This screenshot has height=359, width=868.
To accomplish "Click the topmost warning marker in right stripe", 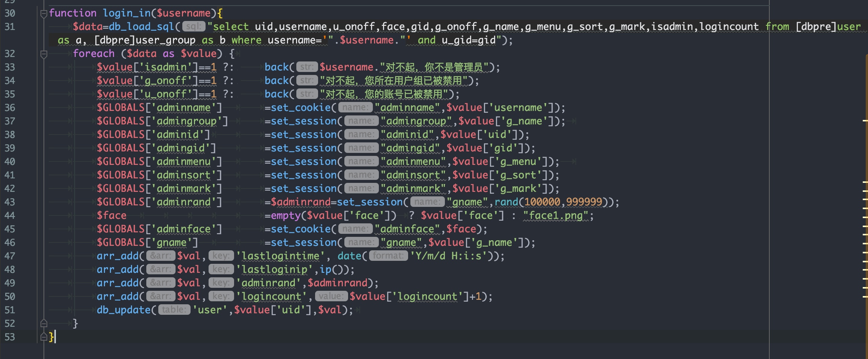I will (865, 121).
